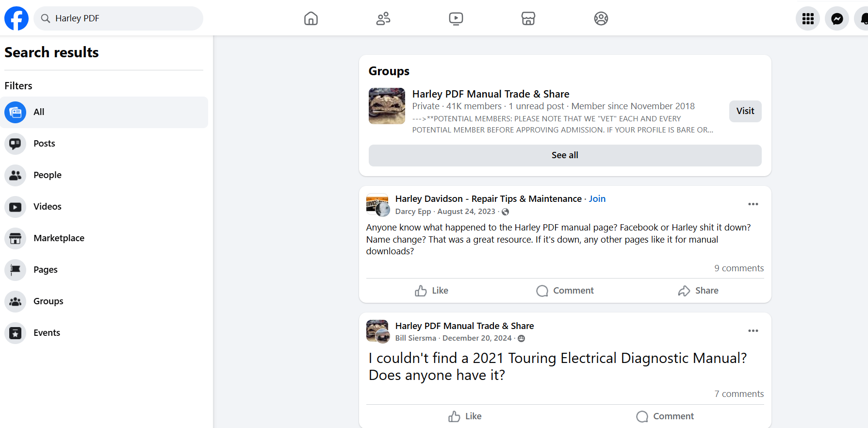Filter results by Videos
868x428 pixels.
point(47,207)
